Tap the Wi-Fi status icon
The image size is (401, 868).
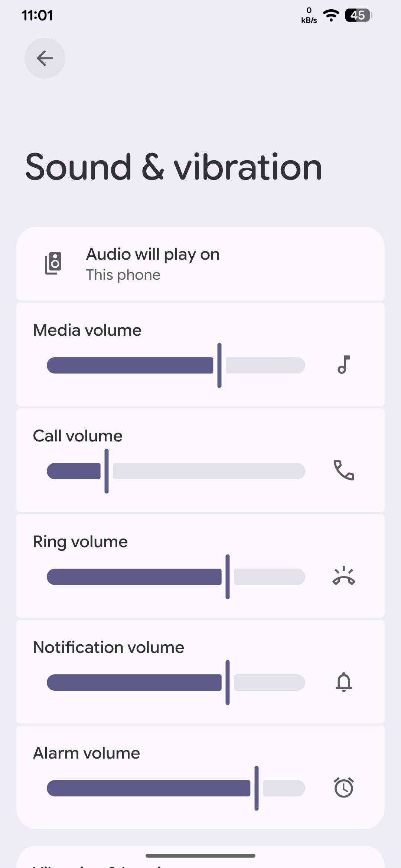(331, 15)
